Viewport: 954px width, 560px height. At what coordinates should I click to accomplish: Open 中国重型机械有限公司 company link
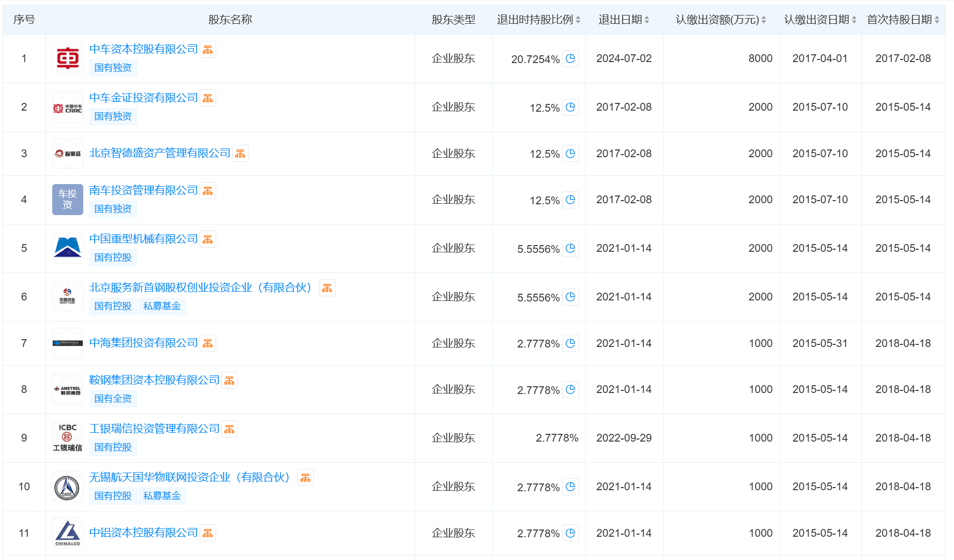(144, 239)
